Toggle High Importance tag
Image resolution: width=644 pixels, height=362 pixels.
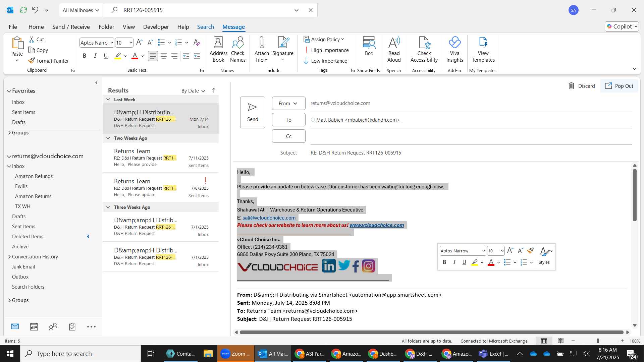tap(326, 50)
